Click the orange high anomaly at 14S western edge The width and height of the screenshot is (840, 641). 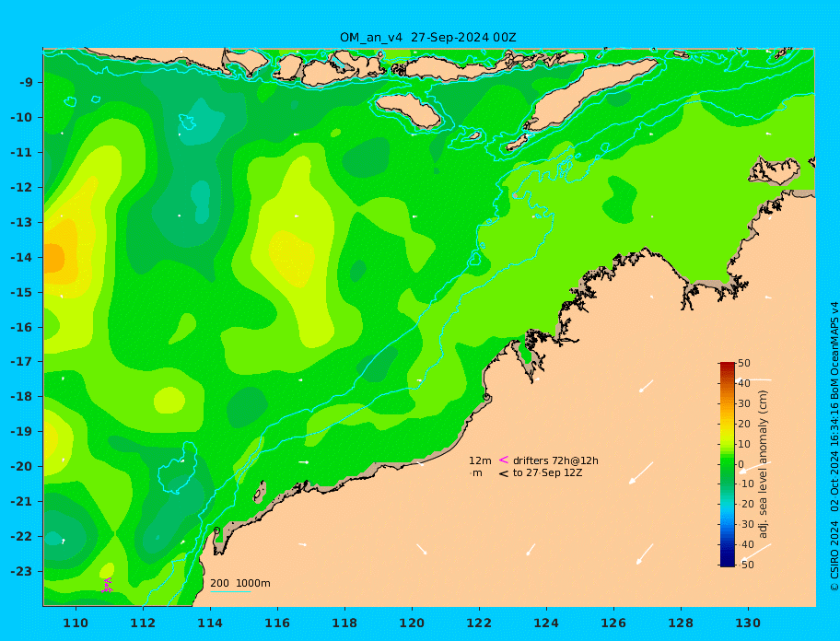tap(52, 258)
